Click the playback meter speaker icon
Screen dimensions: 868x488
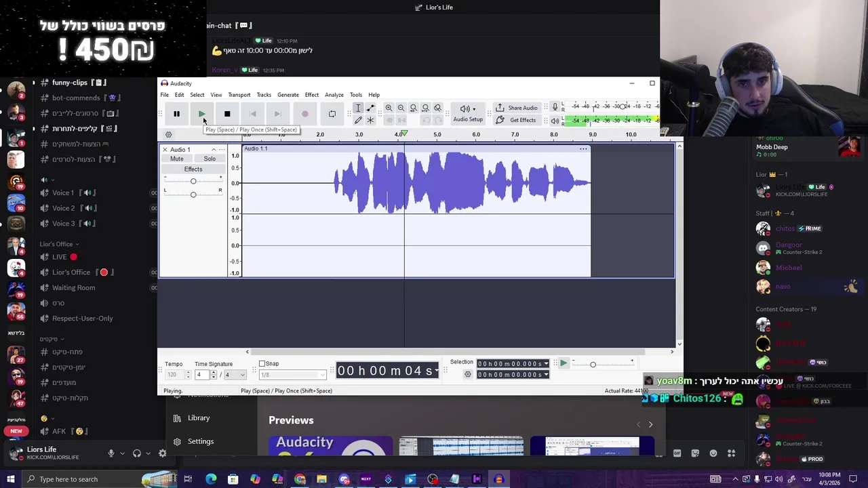(x=555, y=121)
